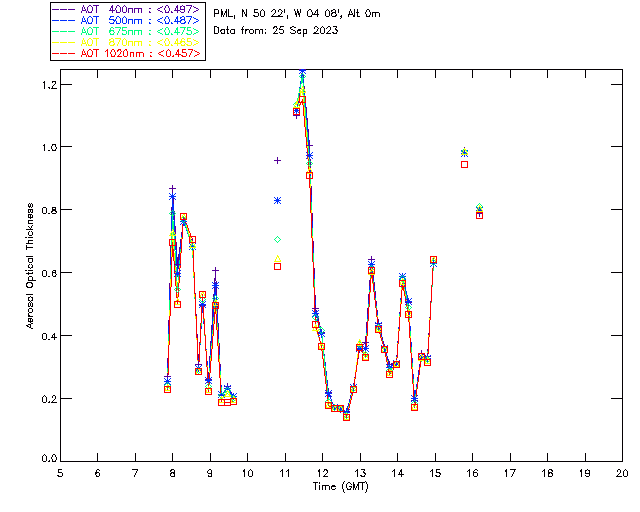Click the green AOT 675nm legend entry
640x512 pixels.
pos(128,31)
